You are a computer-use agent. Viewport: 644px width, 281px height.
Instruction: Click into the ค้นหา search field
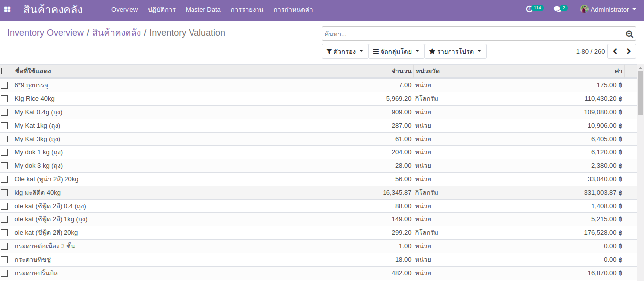(471, 34)
